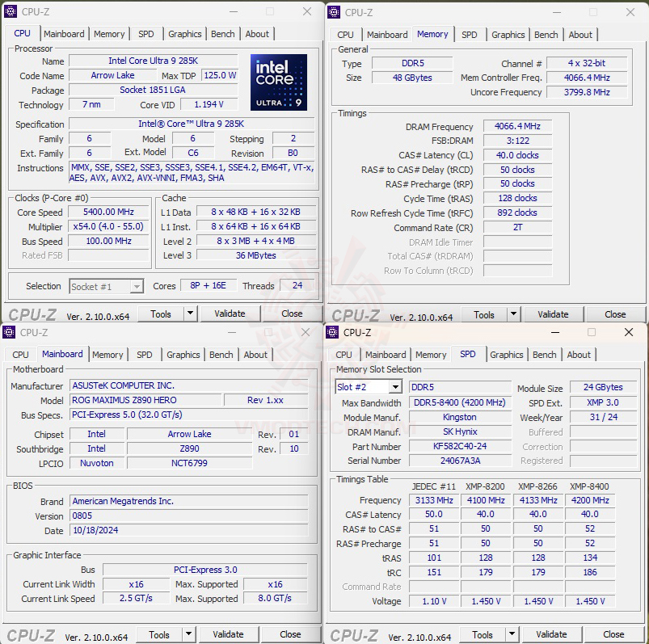This screenshot has height=644, width=649.
Task: Click the DRAM Frequency value 4066.4 MHz
Action: [x=517, y=126]
